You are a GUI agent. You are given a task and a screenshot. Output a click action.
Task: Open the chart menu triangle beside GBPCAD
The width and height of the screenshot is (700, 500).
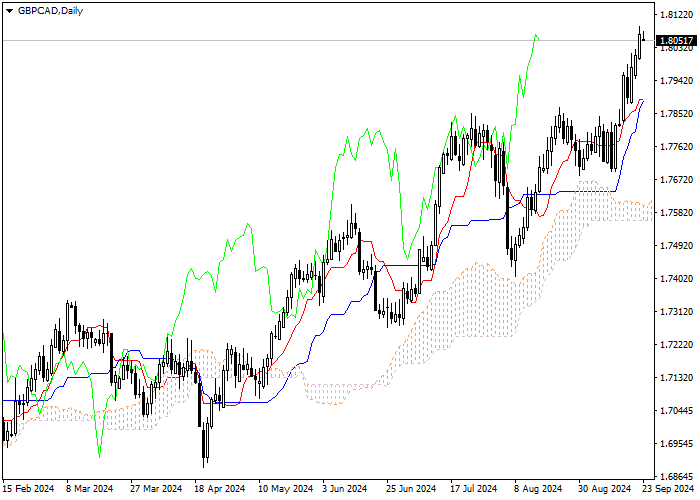pos(9,11)
